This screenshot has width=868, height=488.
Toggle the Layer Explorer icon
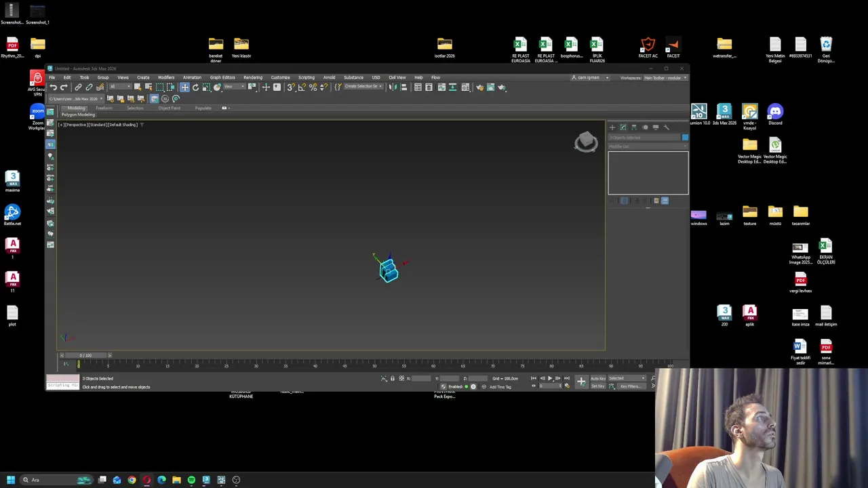click(x=429, y=87)
